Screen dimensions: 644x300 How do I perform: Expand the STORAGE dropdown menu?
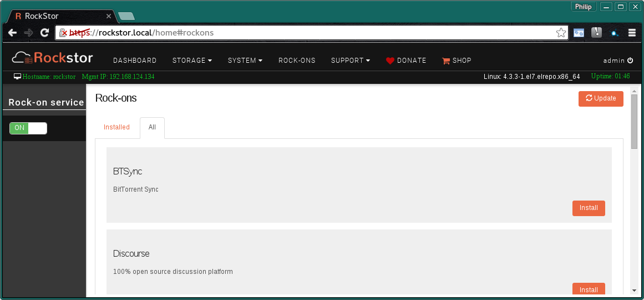(192, 61)
